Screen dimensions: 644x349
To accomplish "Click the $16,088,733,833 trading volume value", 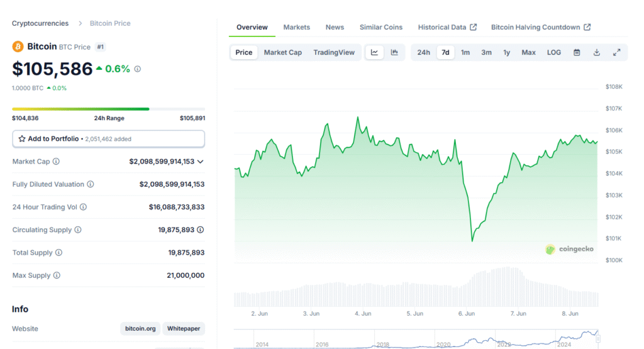I will point(177,207).
